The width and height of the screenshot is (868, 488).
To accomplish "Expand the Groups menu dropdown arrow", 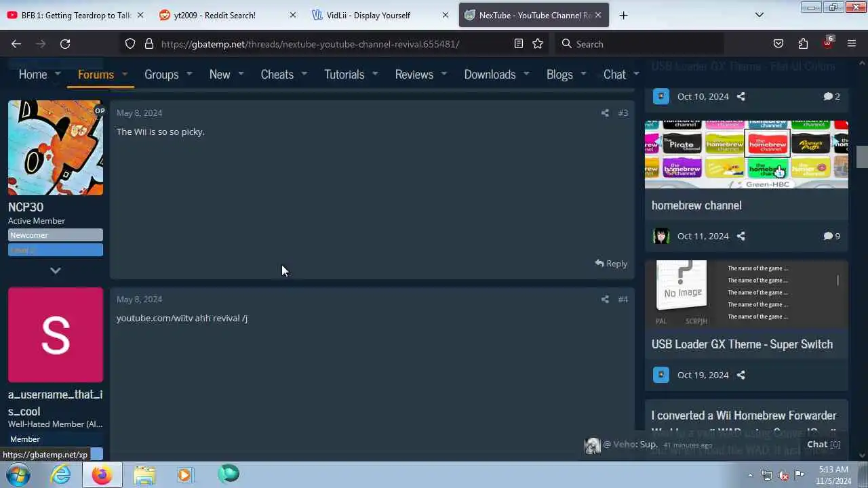I will coord(189,74).
